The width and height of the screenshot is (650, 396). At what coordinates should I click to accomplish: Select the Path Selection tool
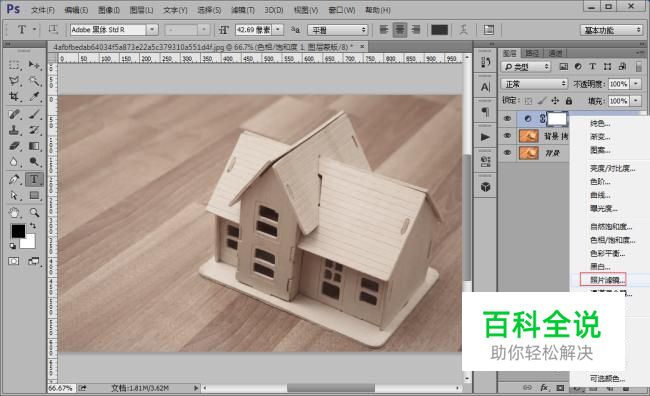point(15,195)
